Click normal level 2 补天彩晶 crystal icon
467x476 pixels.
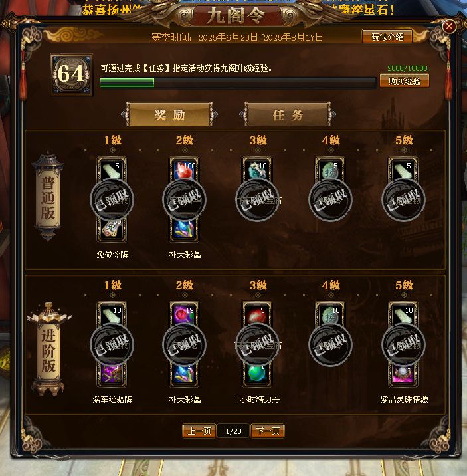pyautogui.click(x=185, y=230)
